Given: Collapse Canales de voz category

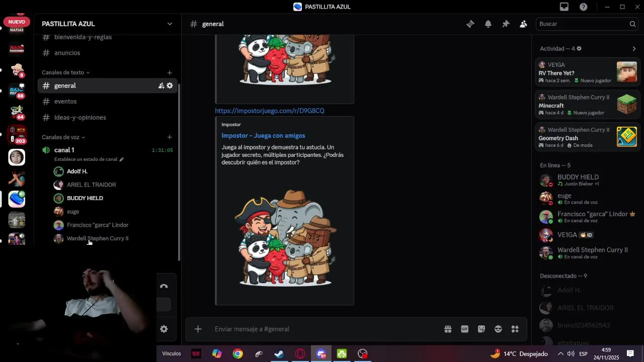Looking at the screenshot, I should [x=63, y=137].
